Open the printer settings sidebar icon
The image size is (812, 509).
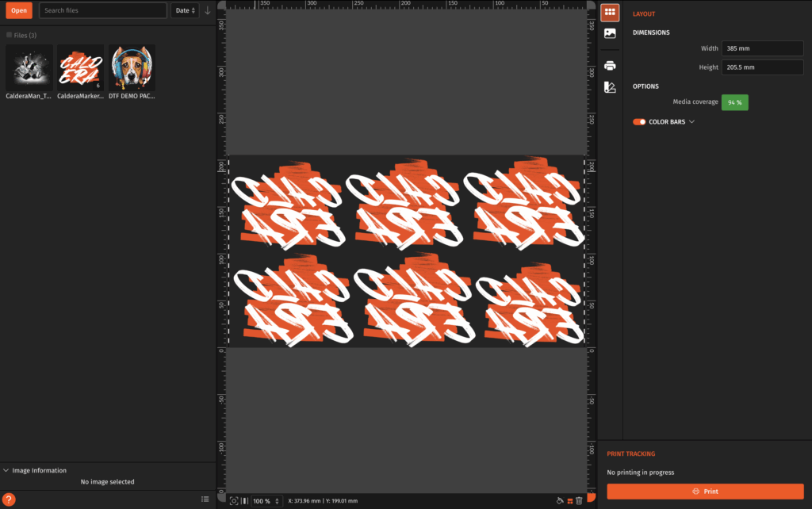pyautogui.click(x=609, y=65)
